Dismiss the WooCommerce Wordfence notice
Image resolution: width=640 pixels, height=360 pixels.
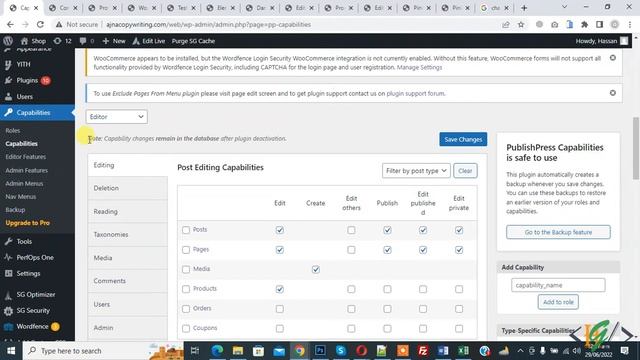613,58
